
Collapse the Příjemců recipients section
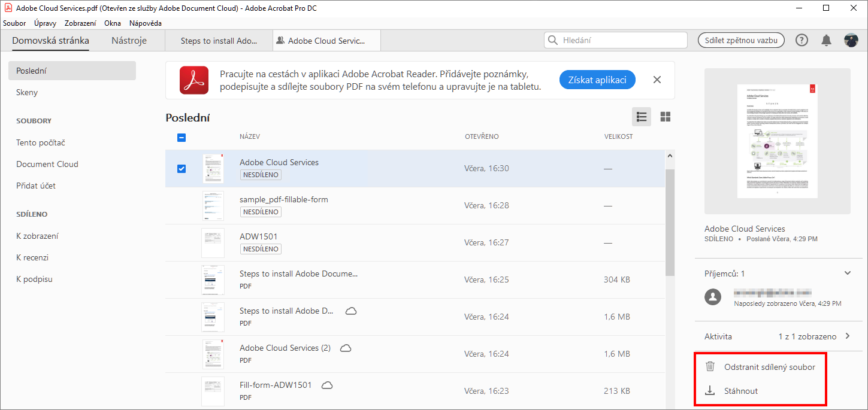pos(848,274)
